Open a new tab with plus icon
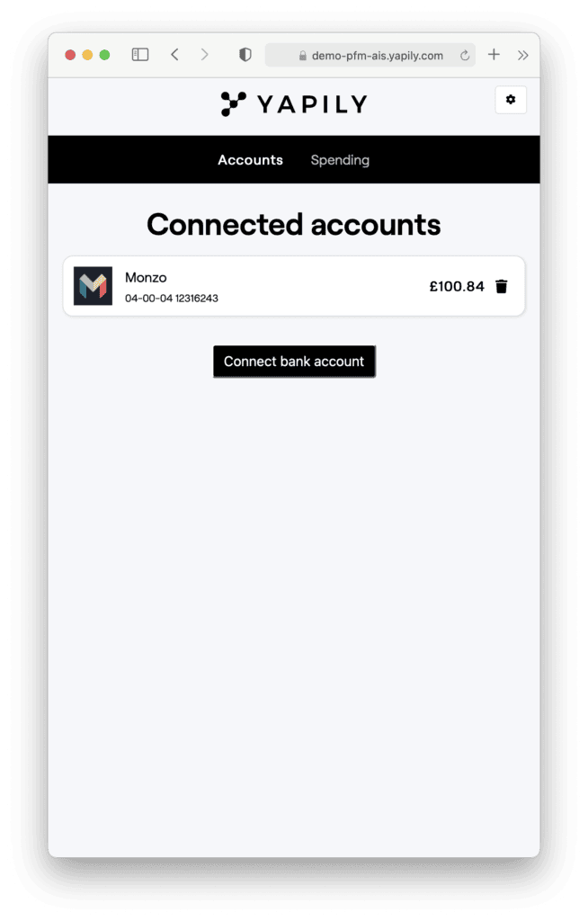Image resolution: width=588 pixels, height=921 pixels. pos(494,55)
